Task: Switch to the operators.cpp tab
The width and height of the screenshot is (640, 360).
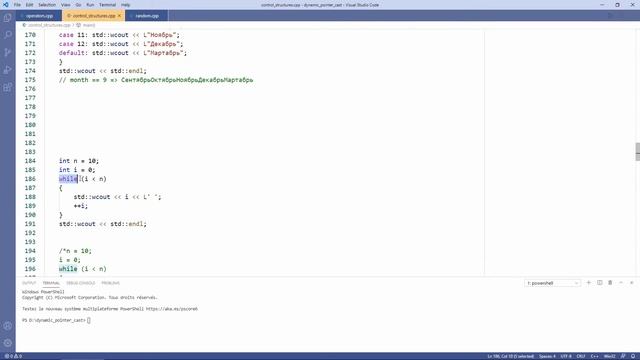Action: tap(39, 16)
